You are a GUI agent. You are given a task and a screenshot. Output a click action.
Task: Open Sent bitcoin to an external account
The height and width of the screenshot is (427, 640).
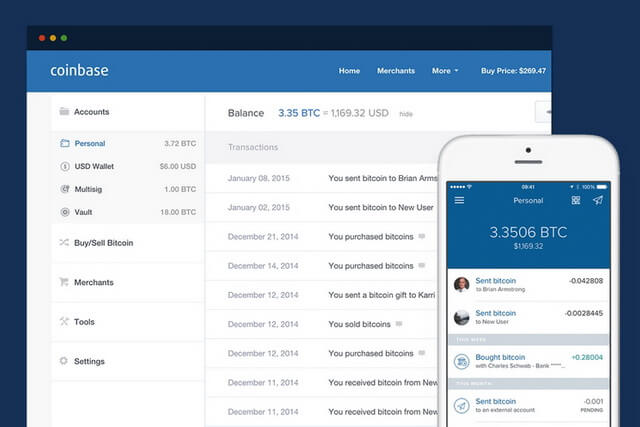pos(529,406)
